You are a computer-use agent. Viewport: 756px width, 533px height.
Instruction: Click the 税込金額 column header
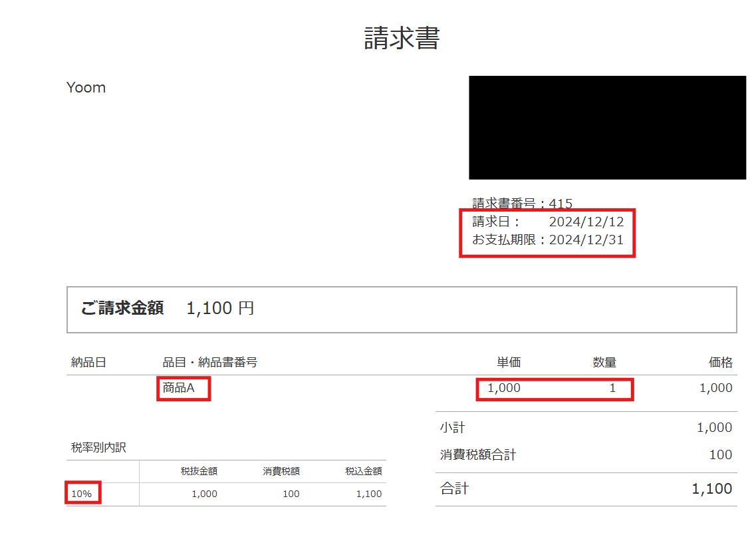click(364, 471)
